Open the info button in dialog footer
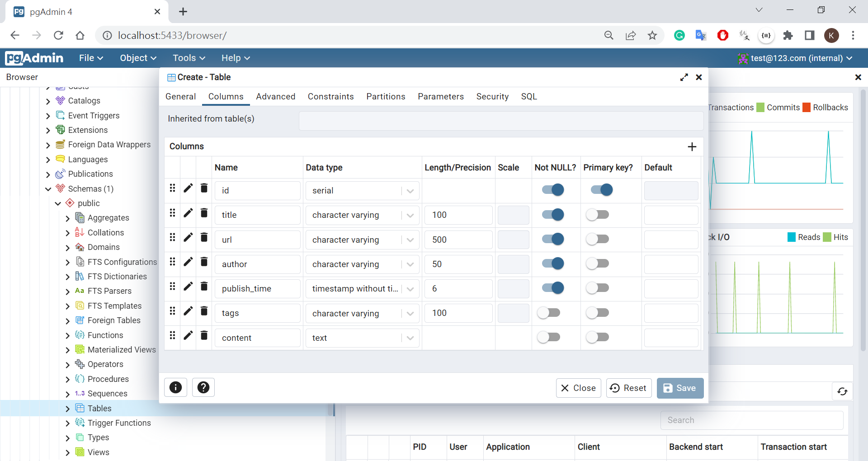The height and width of the screenshot is (461, 868). 175,387
